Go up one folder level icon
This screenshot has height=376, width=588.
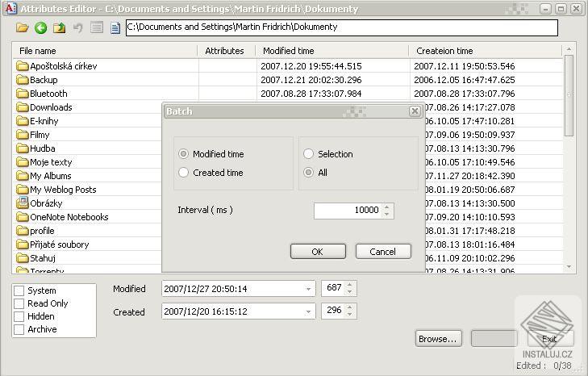[59, 27]
